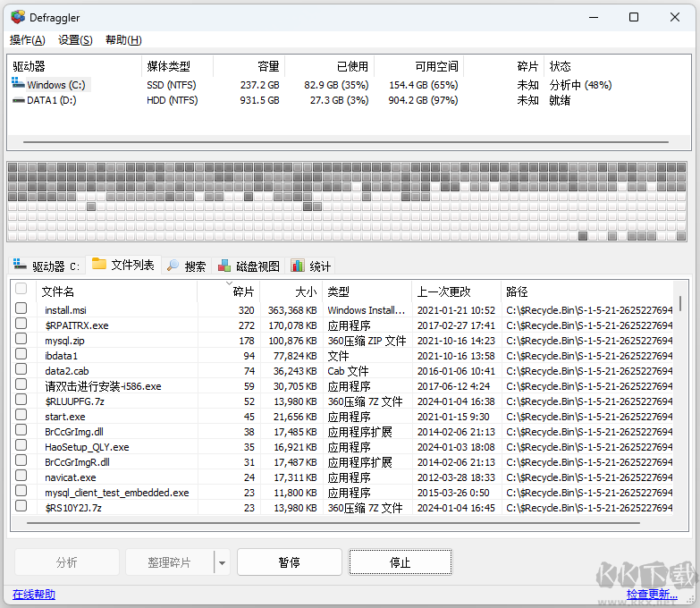Click the 2021-10-16 14:23 date cell
The image size is (700, 608).
456,341
